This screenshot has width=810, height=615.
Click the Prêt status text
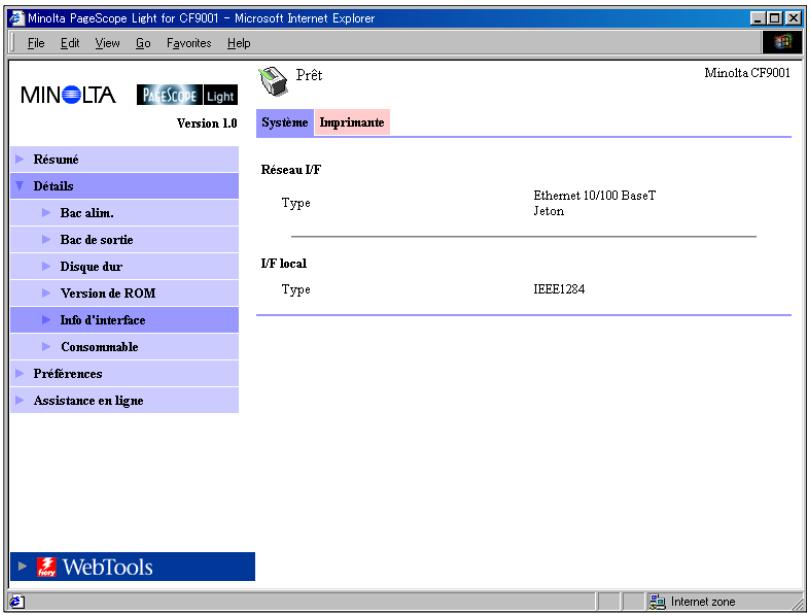[309, 75]
